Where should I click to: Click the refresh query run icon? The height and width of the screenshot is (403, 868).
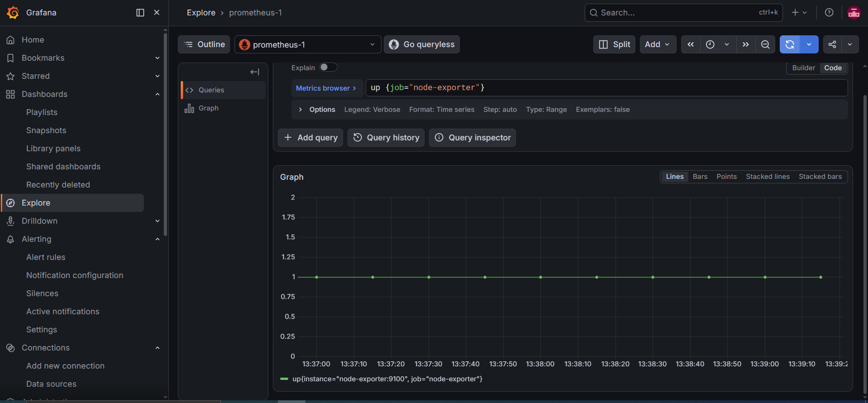790,44
